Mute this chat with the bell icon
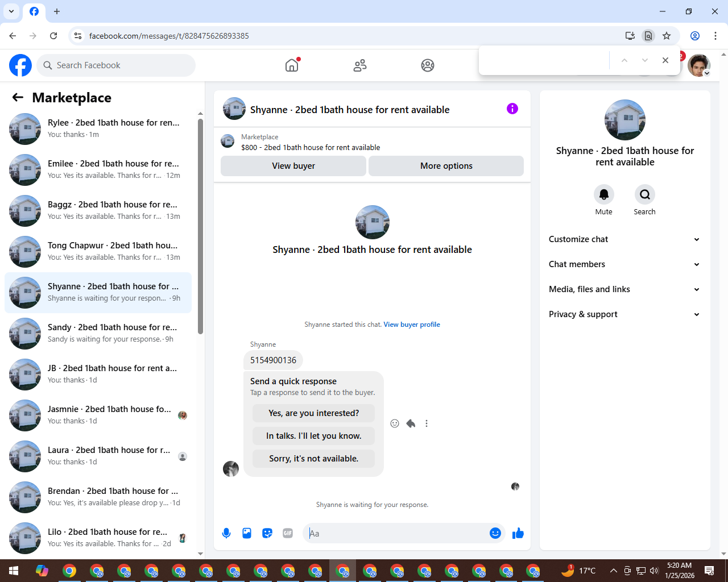728x582 pixels. pos(604,194)
